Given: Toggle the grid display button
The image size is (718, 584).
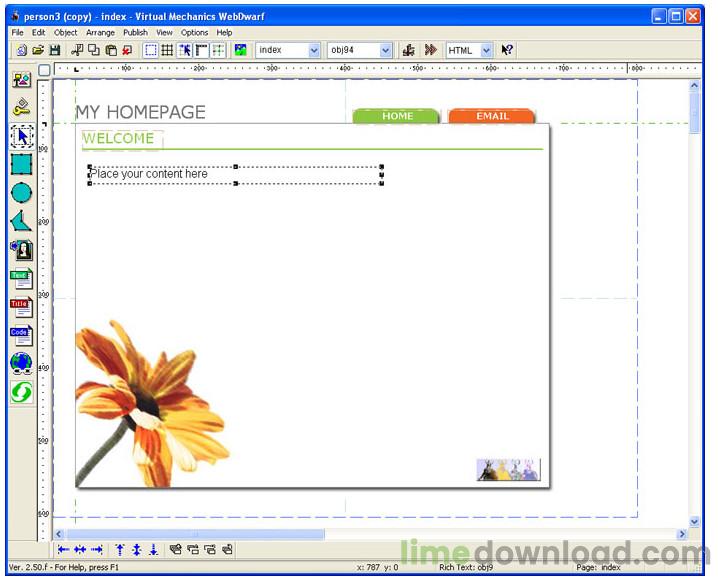Looking at the screenshot, I should tap(167, 50).
